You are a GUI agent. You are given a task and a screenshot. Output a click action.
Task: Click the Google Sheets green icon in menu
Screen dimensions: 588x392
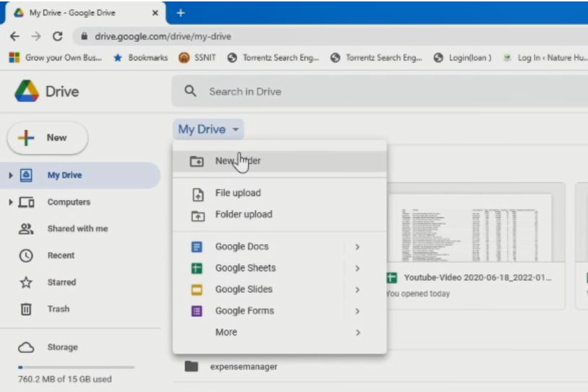pos(197,268)
